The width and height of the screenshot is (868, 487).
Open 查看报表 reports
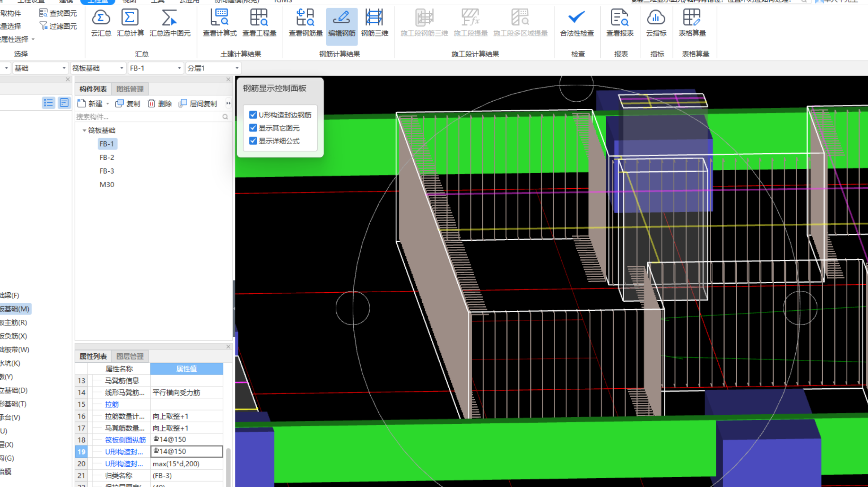click(620, 23)
